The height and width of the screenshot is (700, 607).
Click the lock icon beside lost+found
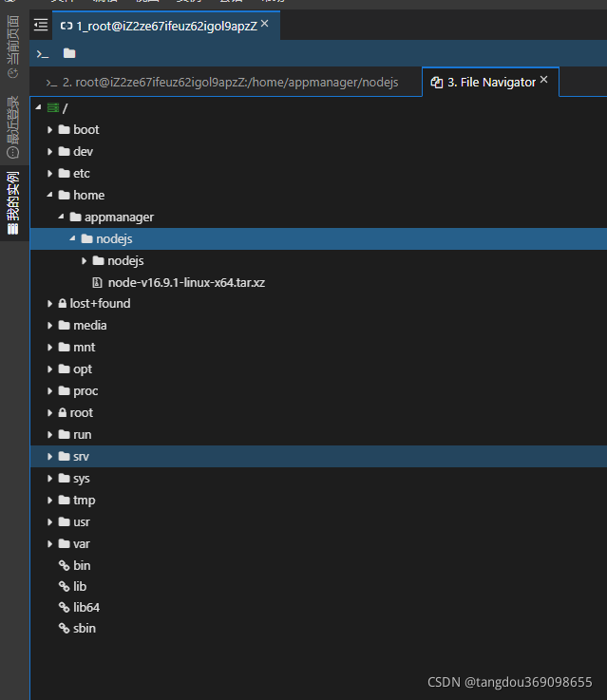[63, 304]
